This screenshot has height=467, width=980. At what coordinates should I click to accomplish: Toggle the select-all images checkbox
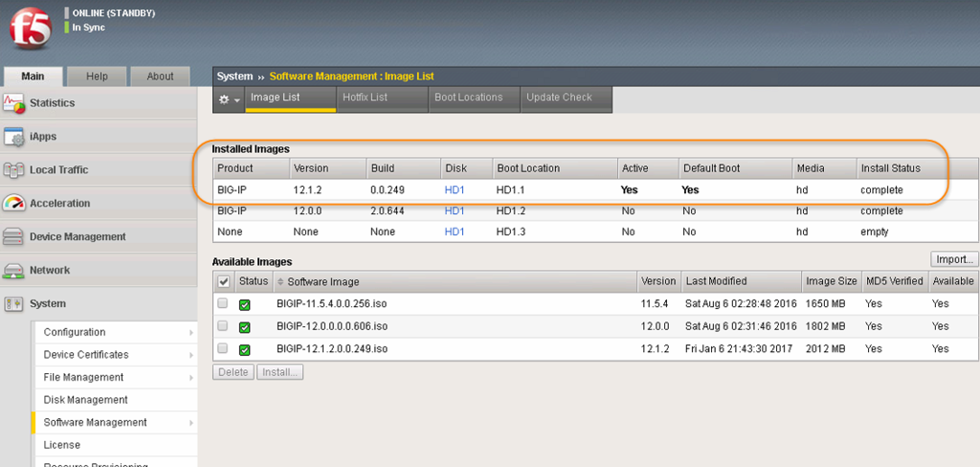tap(223, 282)
